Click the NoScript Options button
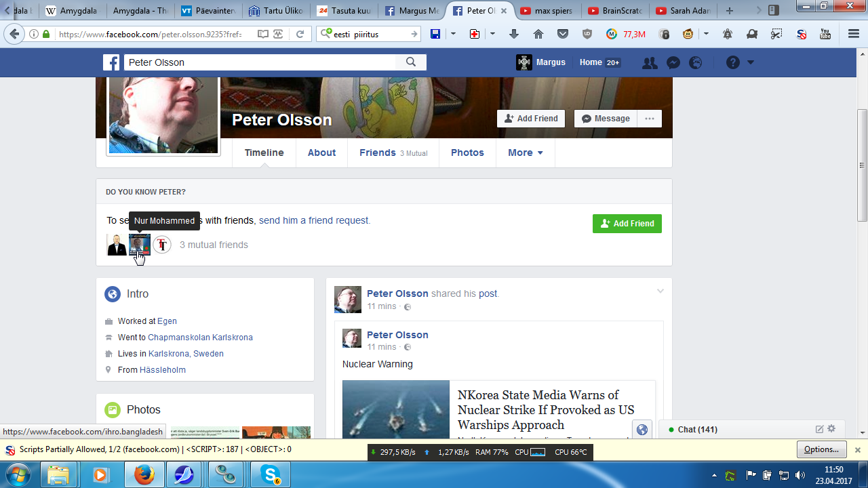The image size is (868, 488). tap(821, 449)
